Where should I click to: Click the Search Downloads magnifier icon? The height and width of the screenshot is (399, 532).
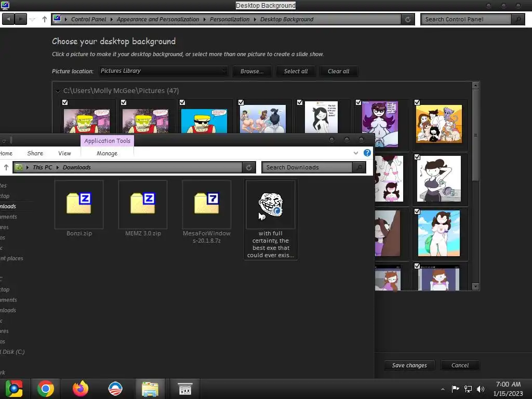coord(359,167)
